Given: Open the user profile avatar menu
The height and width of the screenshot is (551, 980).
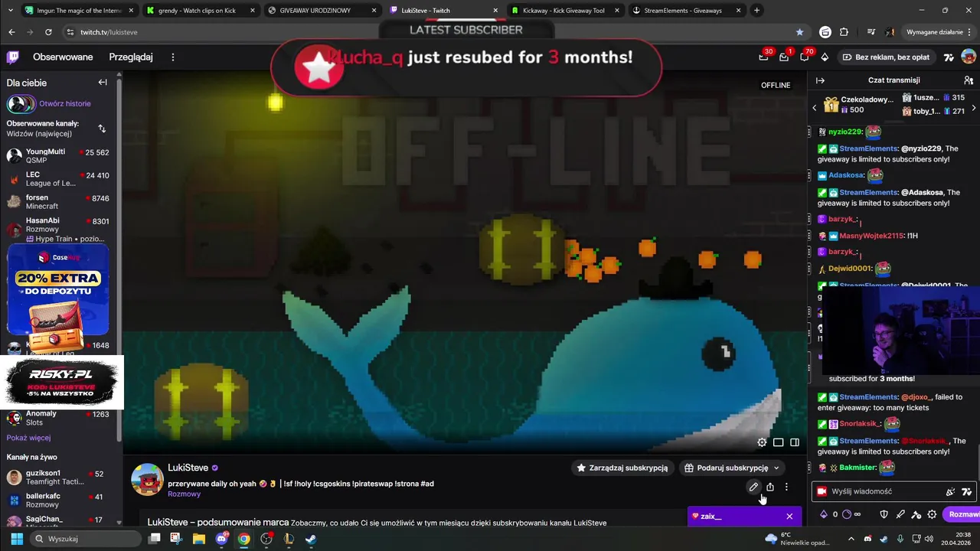Looking at the screenshot, I should (x=969, y=57).
